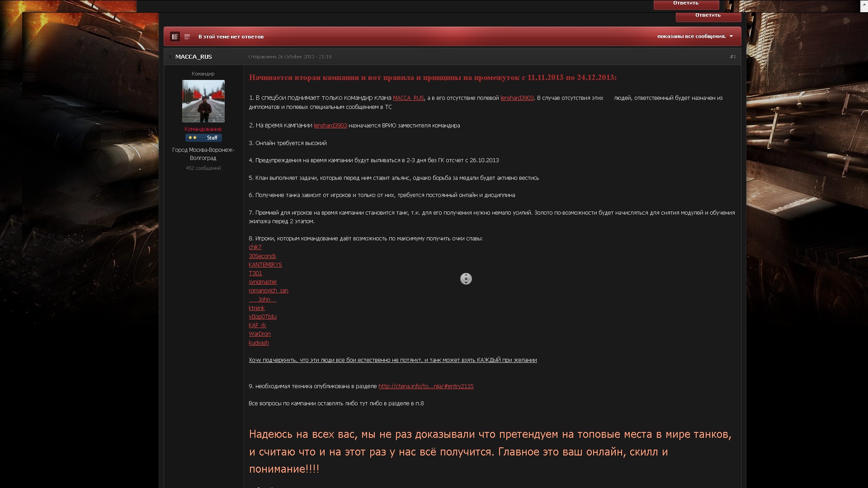Open the post filter dropdown arrow

[x=731, y=36]
